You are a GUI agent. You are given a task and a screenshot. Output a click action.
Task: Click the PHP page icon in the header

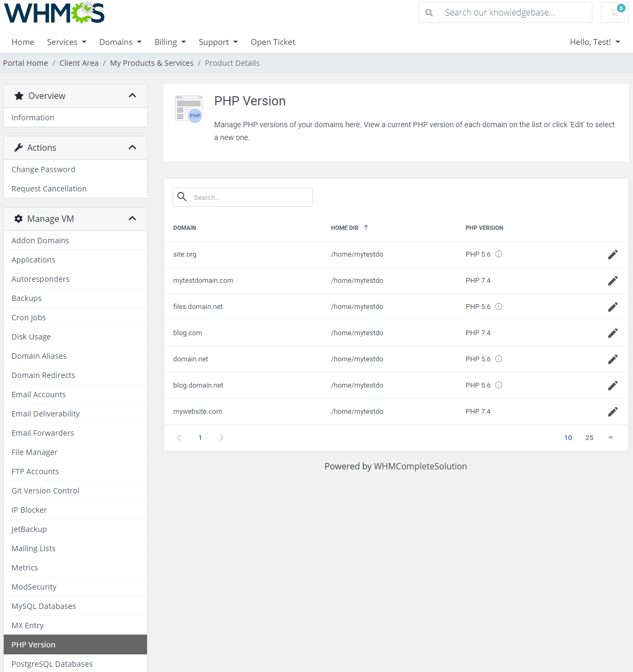point(188,109)
